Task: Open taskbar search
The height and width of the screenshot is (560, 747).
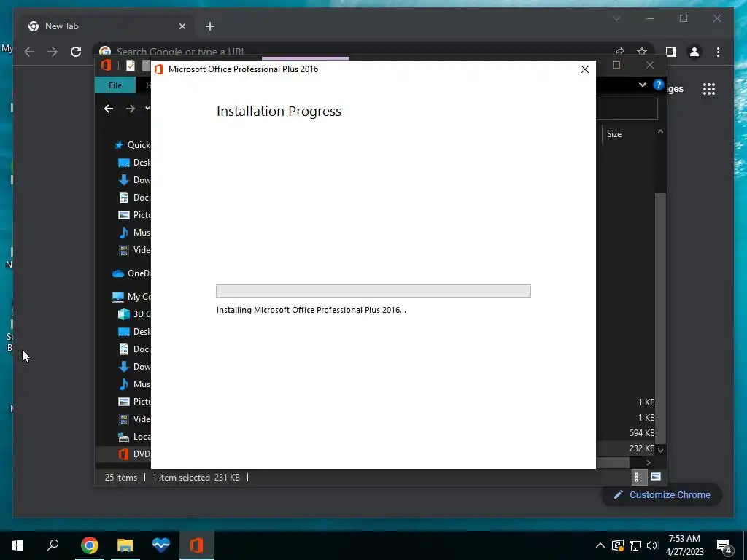Action: 53,545
